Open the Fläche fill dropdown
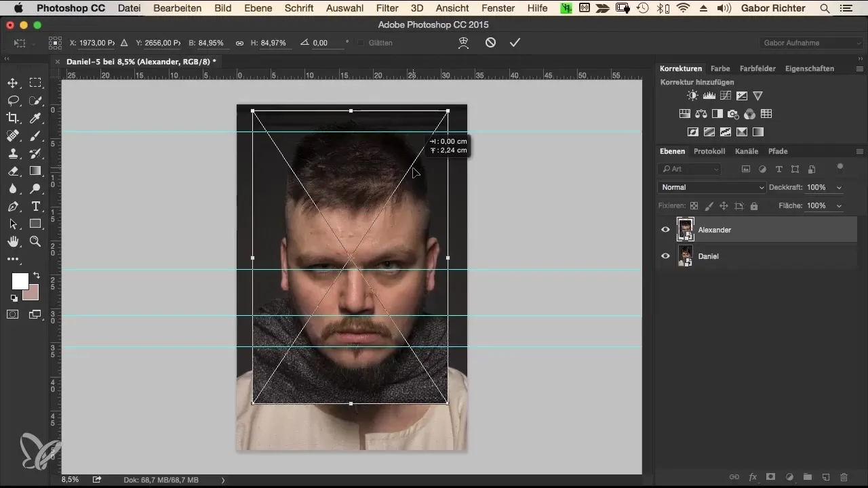Image resolution: width=868 pixels, height=488 pixels. (840, 205)
